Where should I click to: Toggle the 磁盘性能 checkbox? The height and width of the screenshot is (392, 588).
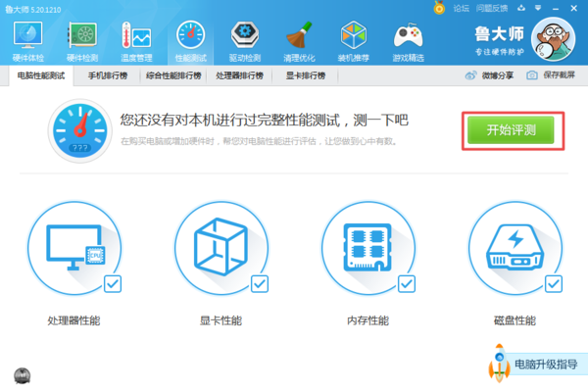(554, 283)
